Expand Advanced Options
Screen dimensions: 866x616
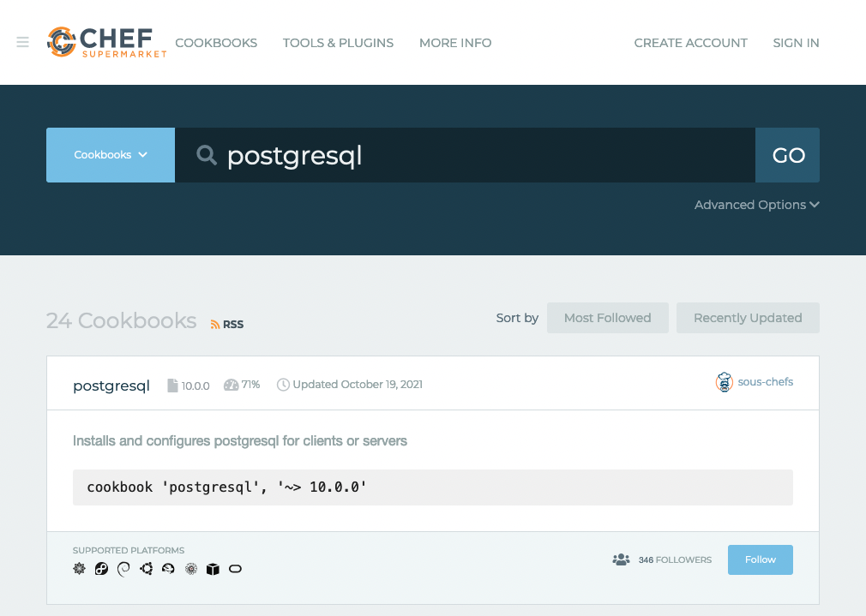pyautogui.click(x=756, y=205)
